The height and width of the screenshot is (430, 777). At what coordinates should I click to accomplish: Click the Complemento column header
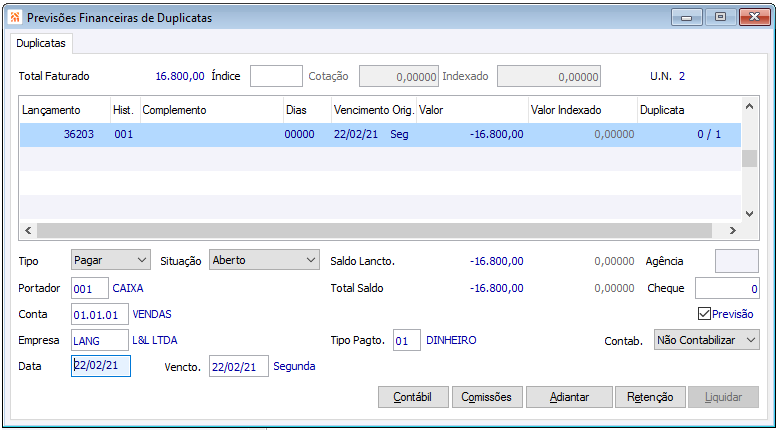pyautogui.click(x=212, y=110)
